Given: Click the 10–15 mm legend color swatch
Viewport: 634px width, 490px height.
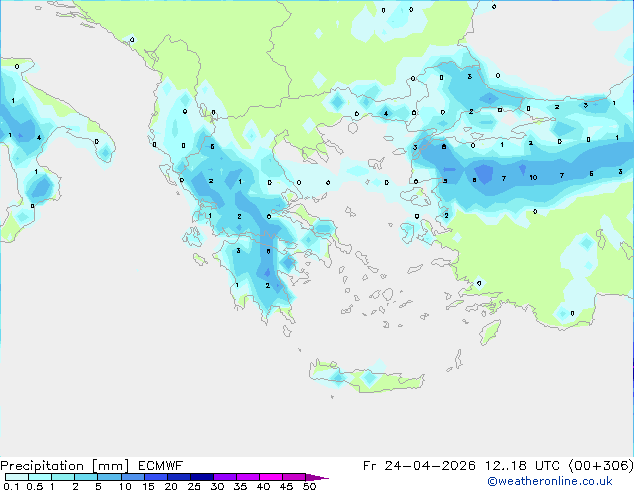Looking at the screenshot, I should (x=132, y=477).
